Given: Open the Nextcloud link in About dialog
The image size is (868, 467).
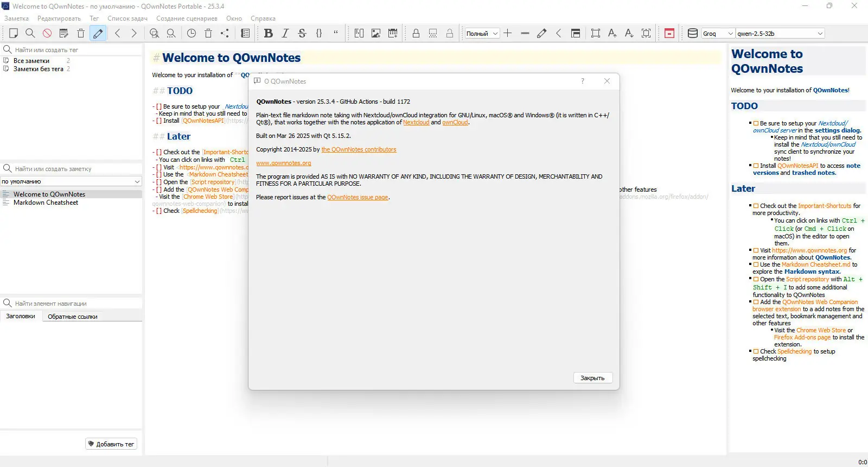Looking at the screenshot, I should (416, 123).
